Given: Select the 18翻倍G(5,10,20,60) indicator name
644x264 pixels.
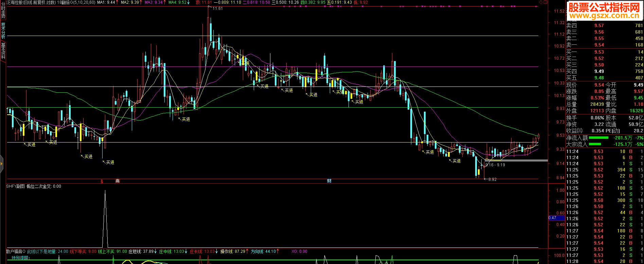Looking at the screenshot, I should pos(76,2).
